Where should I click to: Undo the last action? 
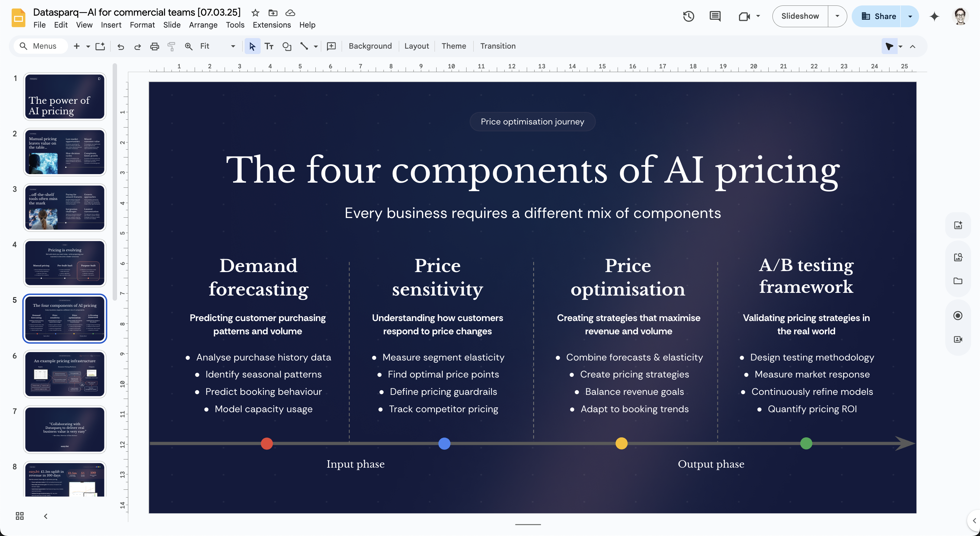[x=120, y=46]
